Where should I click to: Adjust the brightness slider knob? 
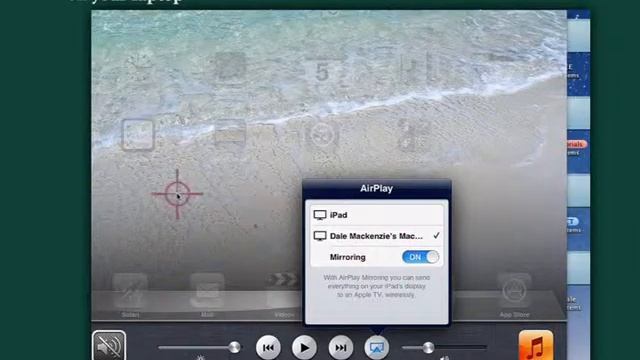coord(234,347)
